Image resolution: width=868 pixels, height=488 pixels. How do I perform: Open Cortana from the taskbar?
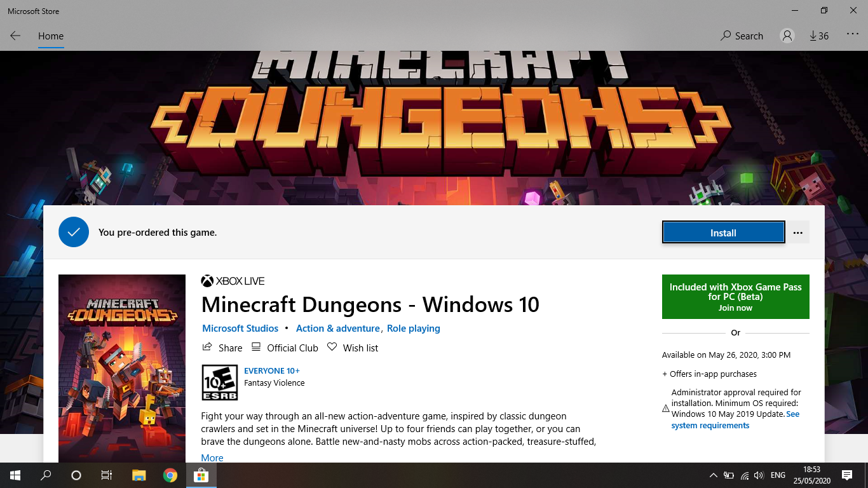(76, 475)
